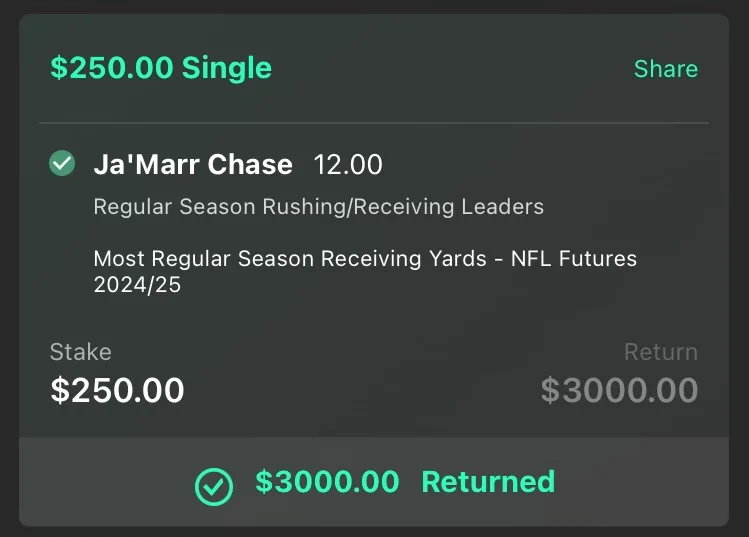Image resolution: width=749 pixels, height=537 pixels.
Task: Click the Return label
Action: click(661, 352)
